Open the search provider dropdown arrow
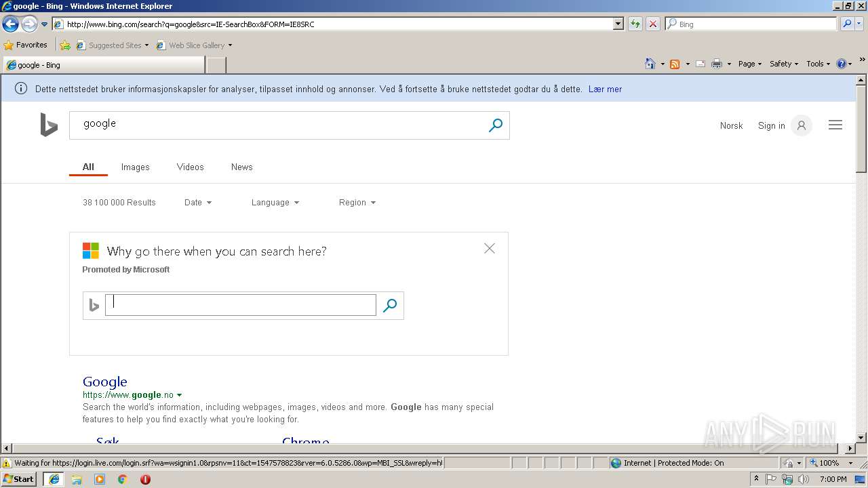 coord(859,24)
